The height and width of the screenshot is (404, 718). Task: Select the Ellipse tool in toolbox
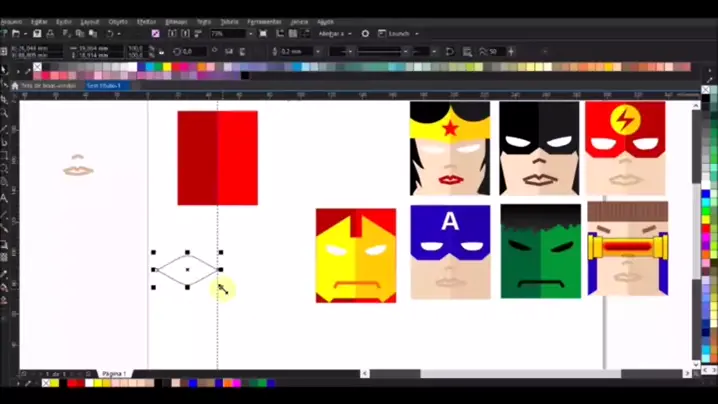point(4,169)
